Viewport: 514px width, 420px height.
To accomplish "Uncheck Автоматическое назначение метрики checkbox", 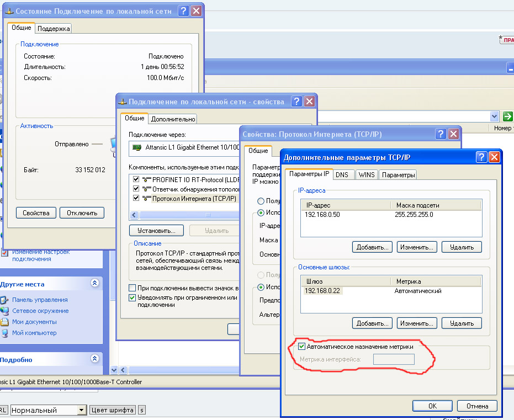I will (x=302, y=347).
